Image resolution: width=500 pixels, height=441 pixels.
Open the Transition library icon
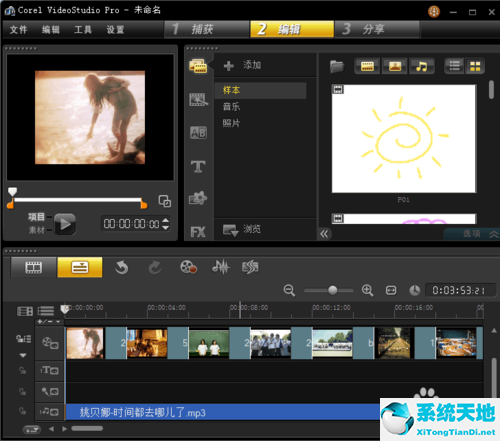click(x=198, y=133)
